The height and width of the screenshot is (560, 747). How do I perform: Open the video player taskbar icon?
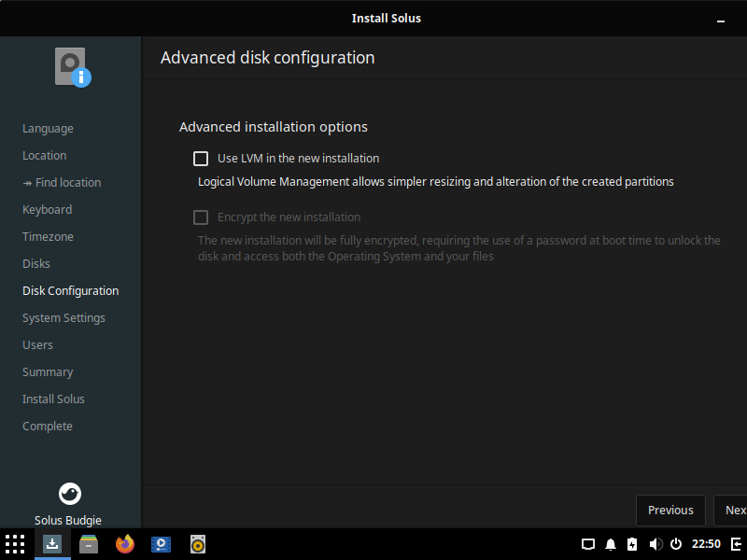(x=161, y=544)
